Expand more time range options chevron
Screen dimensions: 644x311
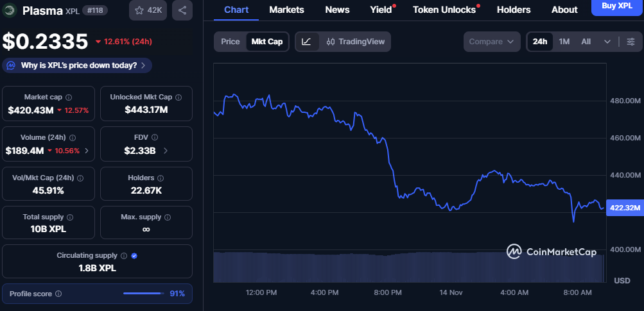607,42
